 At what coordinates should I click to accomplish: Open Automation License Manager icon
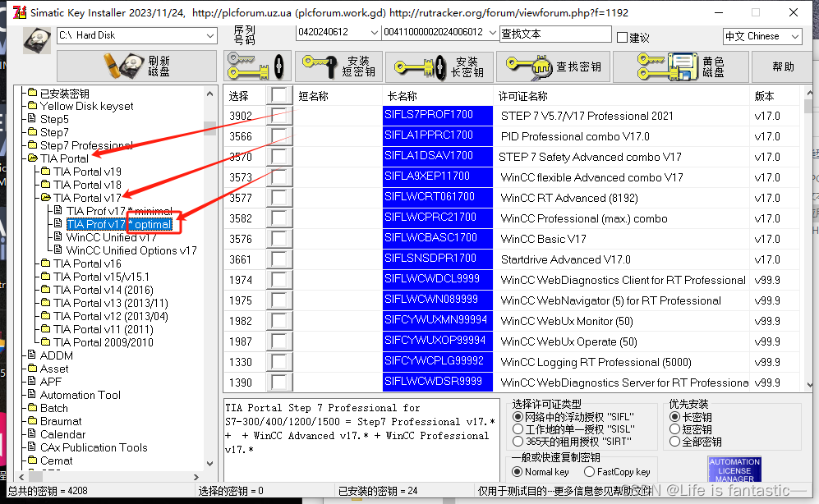[734, 469]
